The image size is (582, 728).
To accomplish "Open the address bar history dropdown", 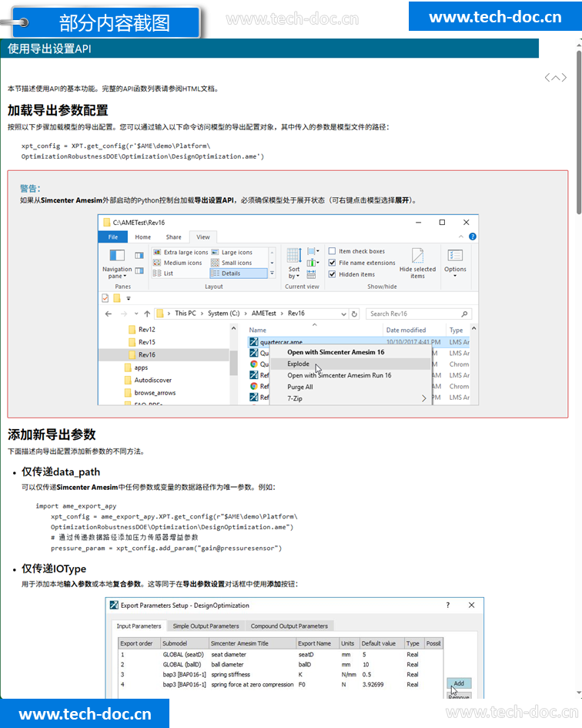I will [343, 314].
